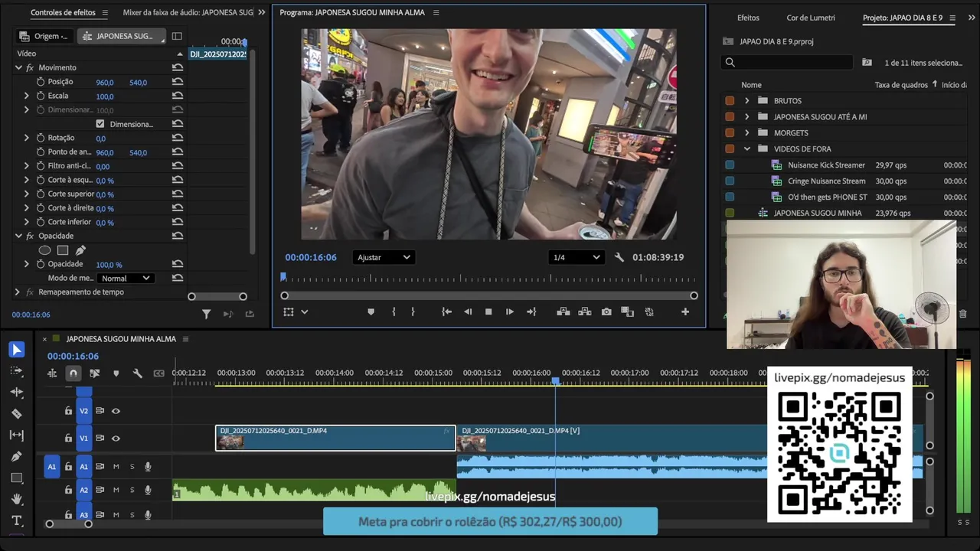Screen dimensions: 980x551
Task: Select the Rectangle shape tool
Action: 16,478
